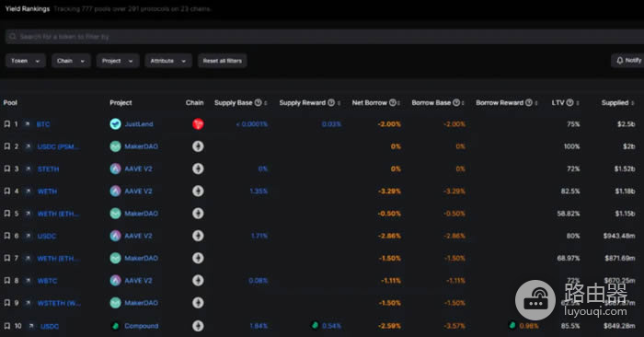
Task: Open the Attribute filter dropdown
Action: pos(168,61)
